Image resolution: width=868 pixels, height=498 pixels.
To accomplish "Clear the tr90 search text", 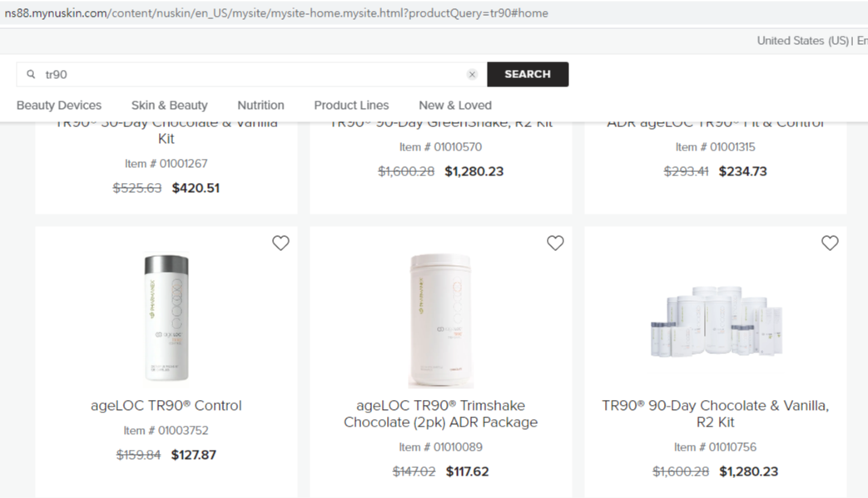I will click(x=472, y=75).
